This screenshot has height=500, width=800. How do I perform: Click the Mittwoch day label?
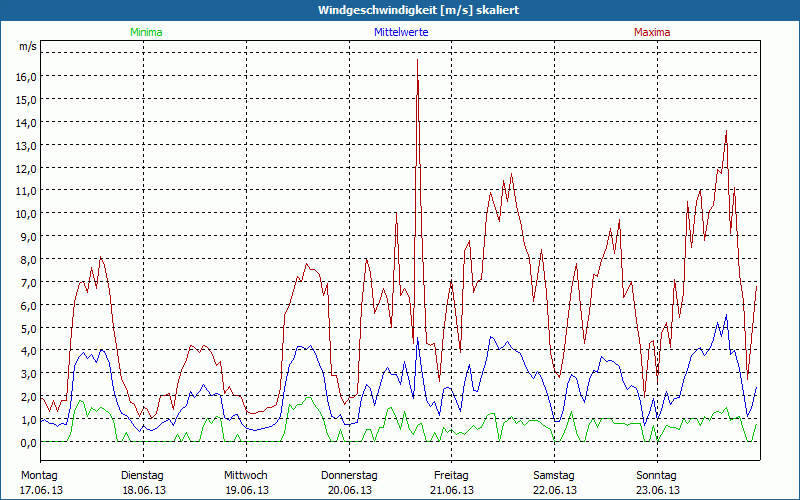(246, 476)
